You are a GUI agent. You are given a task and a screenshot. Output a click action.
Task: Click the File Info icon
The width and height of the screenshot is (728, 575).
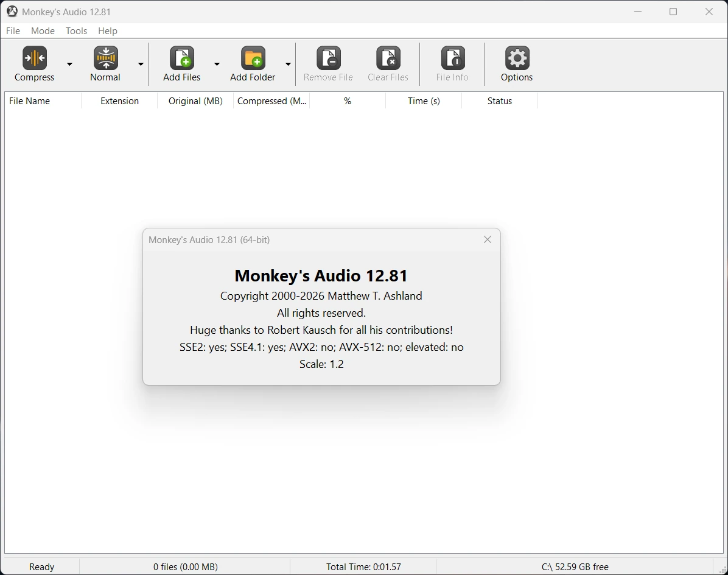[x=453, y=58]
